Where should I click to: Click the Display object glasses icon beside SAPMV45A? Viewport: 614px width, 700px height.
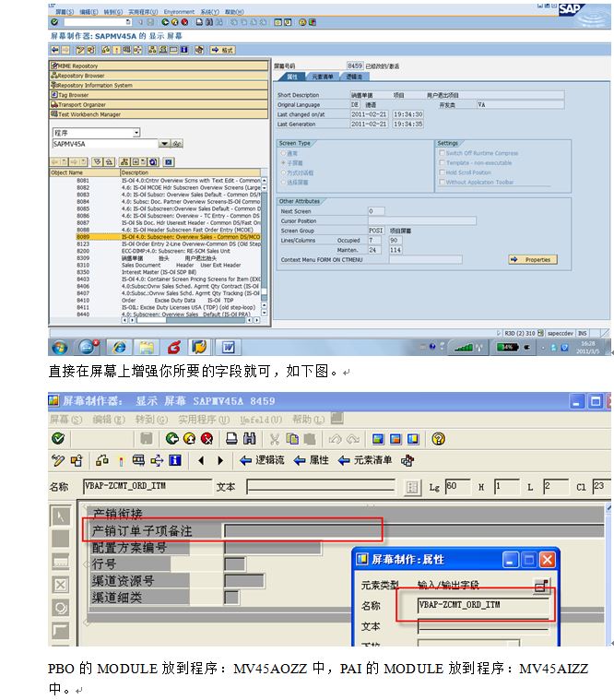click(x=177, y=144)
